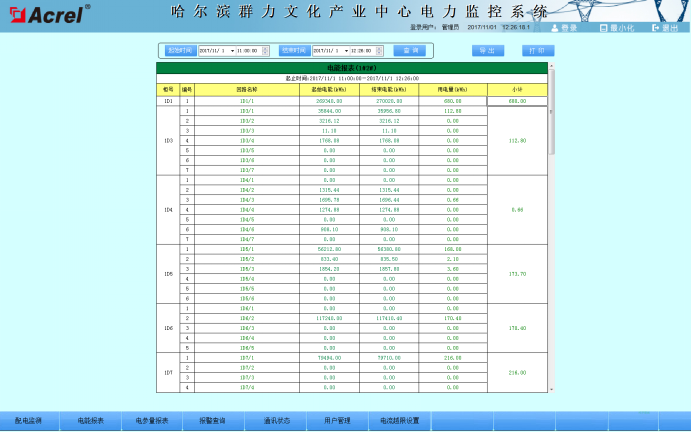
Task: Open the 电流越限设置 tab
Action: coord(400,421)
